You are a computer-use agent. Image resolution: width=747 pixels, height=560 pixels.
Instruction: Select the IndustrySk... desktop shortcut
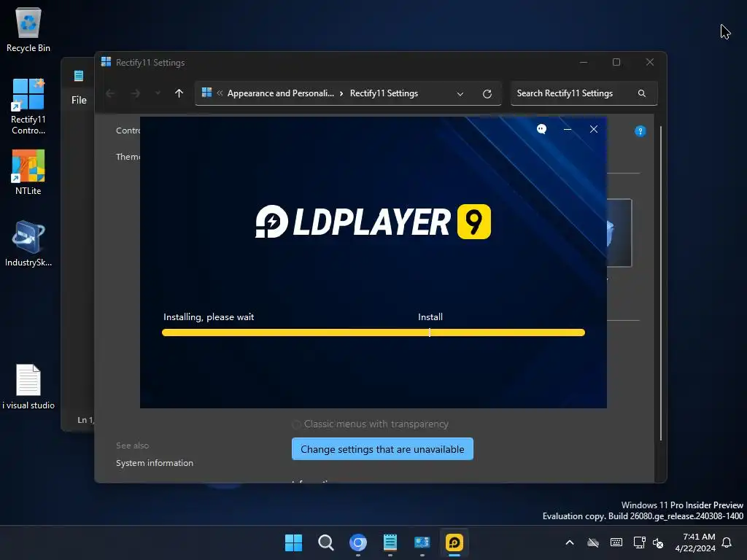pos(28,244)
